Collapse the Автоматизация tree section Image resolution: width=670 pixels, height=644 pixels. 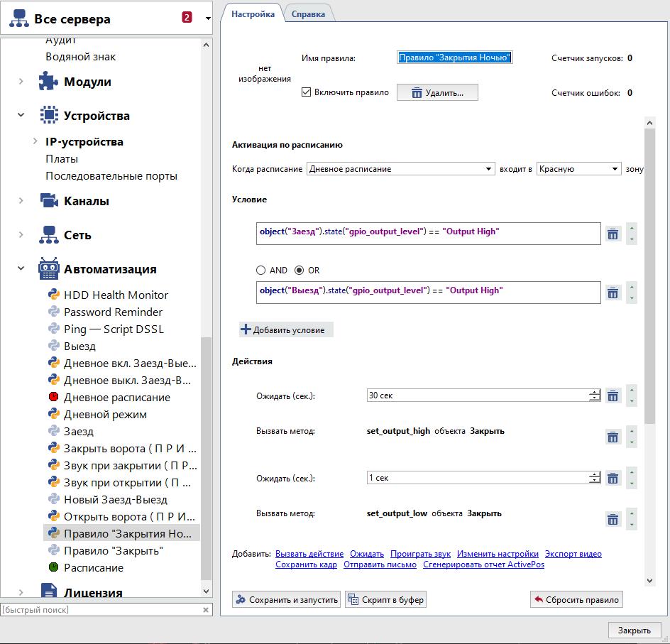click(21, 269)
